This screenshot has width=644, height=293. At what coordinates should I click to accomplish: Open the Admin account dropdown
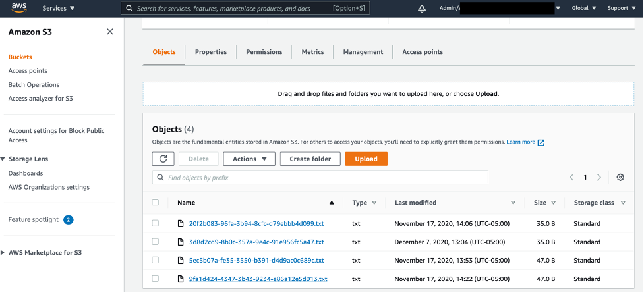[x=500, y=8]
